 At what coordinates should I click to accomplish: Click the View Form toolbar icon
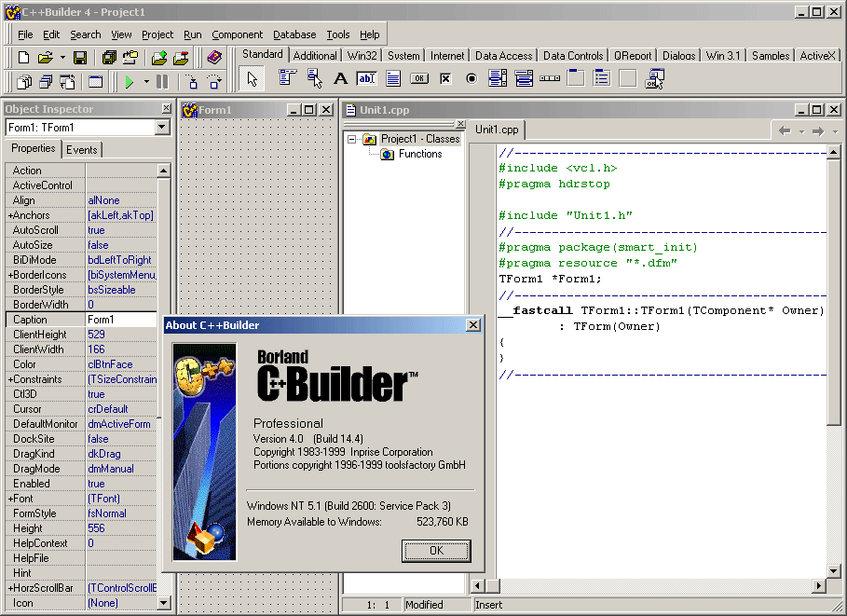46,82
